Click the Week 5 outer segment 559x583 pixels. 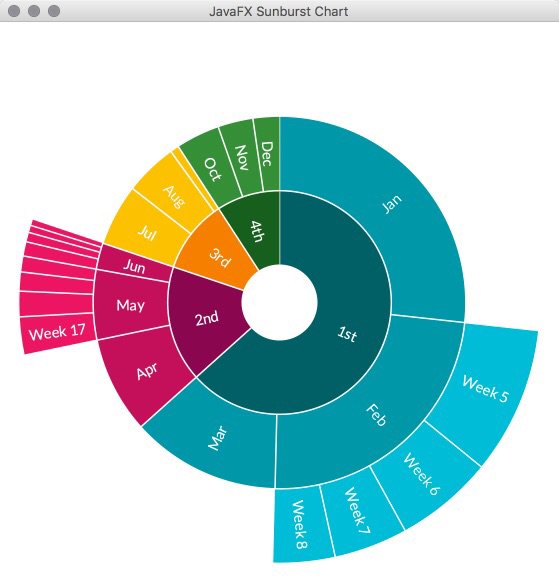[485, 389]
